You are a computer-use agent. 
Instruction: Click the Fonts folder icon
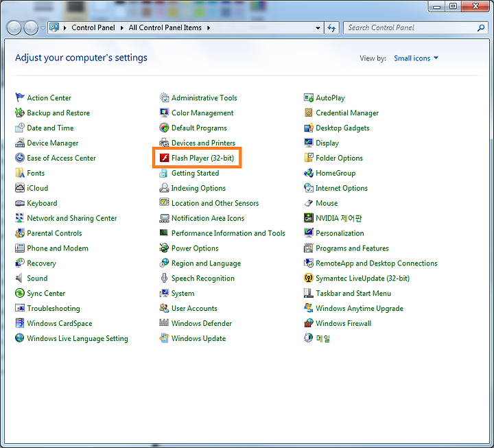19,173
